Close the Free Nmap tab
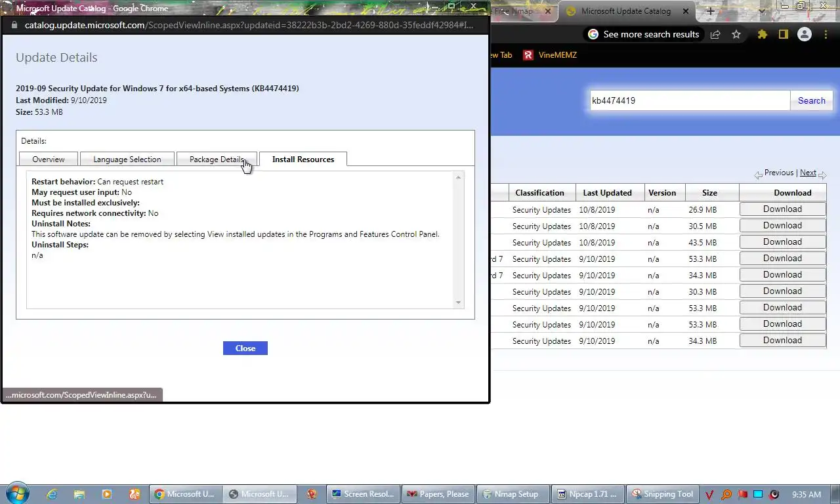The width and height of the screenshot is (840, 504). click(x=548, y=11)
